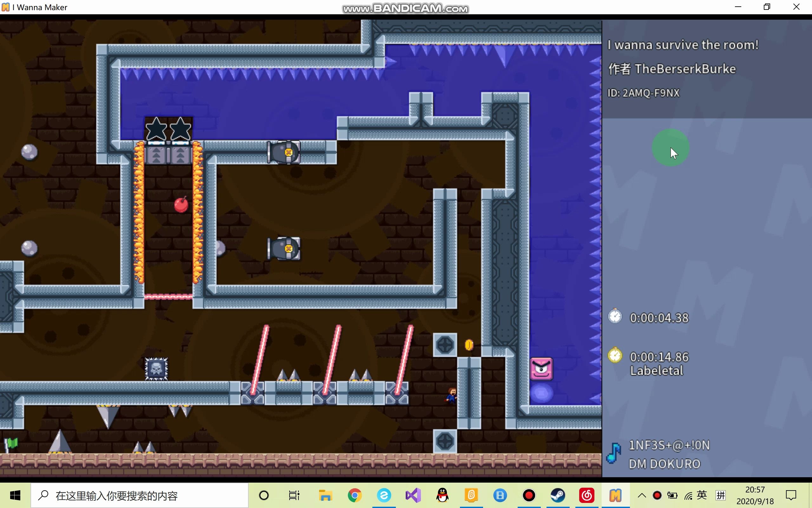This screenshot has width=812, height=508.
Task: Click the current time 0:00:04.38
Action: pos(659,318)
